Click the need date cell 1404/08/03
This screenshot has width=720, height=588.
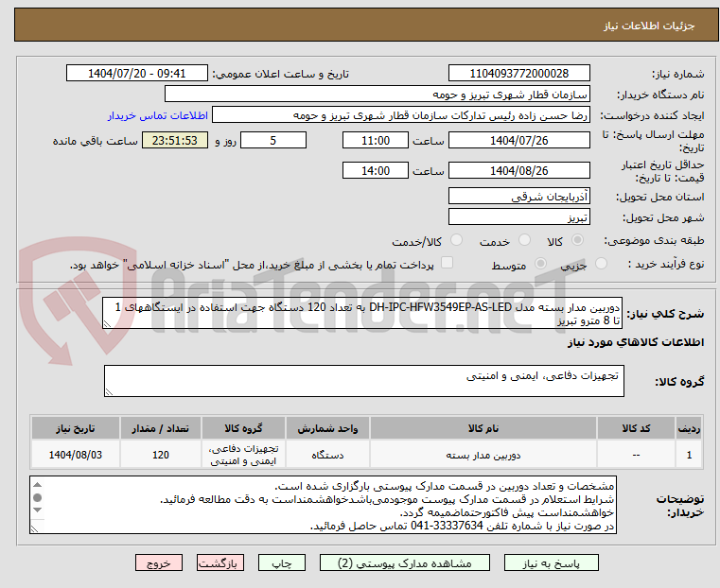(x=76, y=455)
